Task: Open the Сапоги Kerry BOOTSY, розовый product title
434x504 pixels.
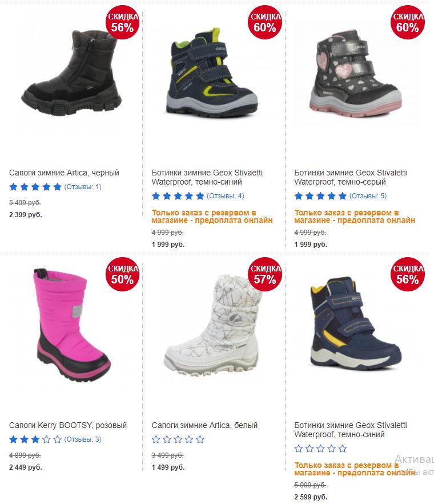Action: coord(68,425)
